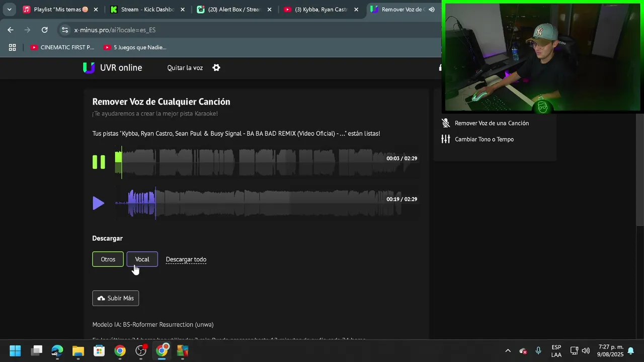Viewport: 644px width, 362px height.
Task: Click the microphone tray icon
Action: pyautogui.click(x=538, y=350)
